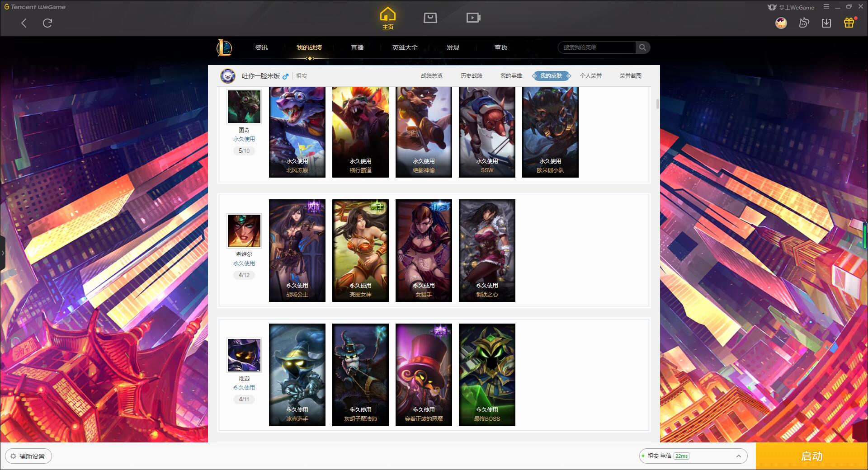
Task: Expand the server selector 祖安 电信
Action: coord(693,456)
